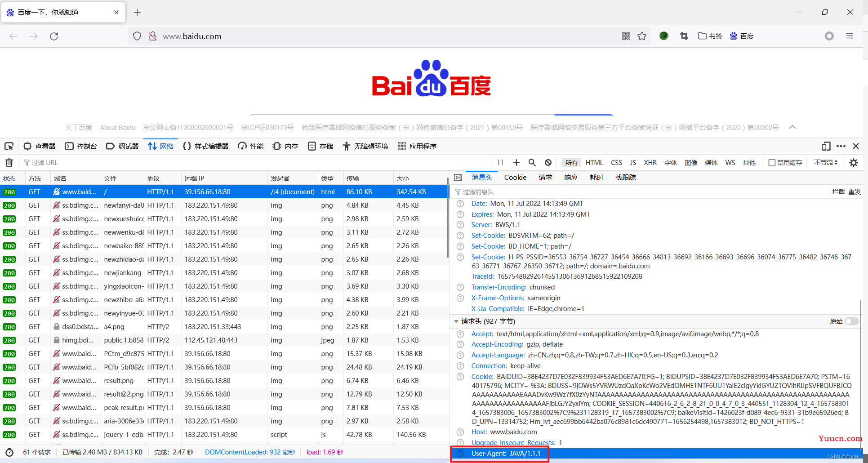The height and width of the screenshot is (463, 868).
Task: Click the Resend (重发) button
Action: (855, 192)
